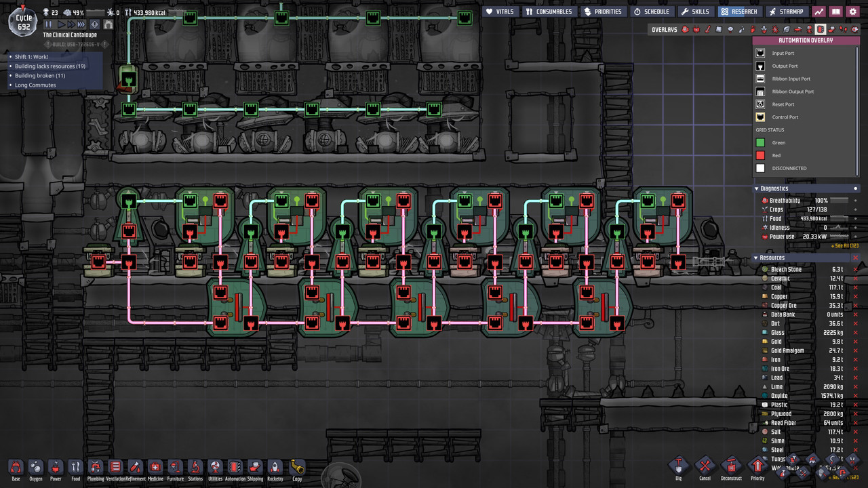The image size is (868, 488).
Task: Open the Food build category
Action: pyautogui.click(x=75, y=467)
